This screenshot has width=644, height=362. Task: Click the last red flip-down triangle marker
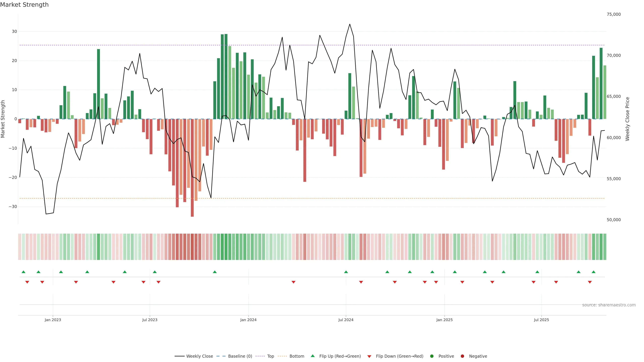pos(590,282)
